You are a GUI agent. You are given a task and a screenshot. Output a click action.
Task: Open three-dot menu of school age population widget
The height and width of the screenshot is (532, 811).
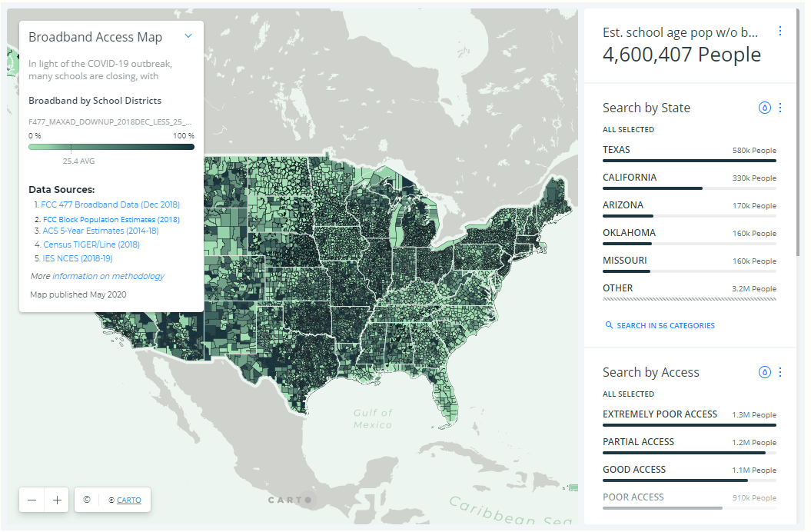click(780, 31)
